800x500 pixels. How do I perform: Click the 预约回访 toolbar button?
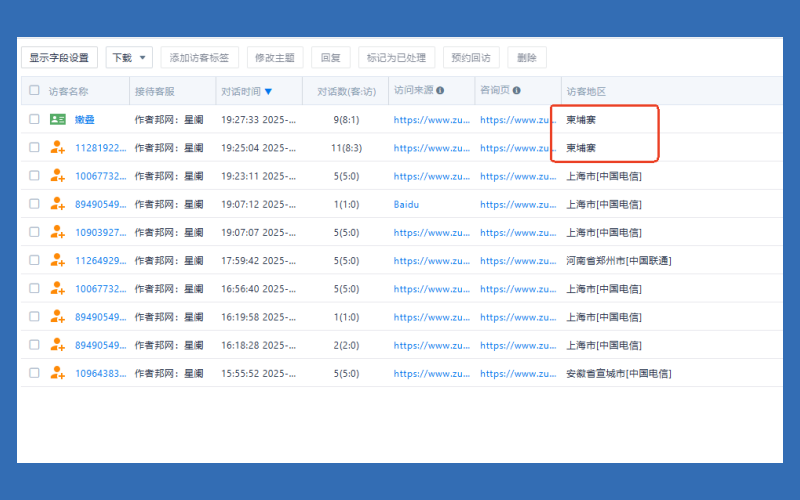(471, 58)
